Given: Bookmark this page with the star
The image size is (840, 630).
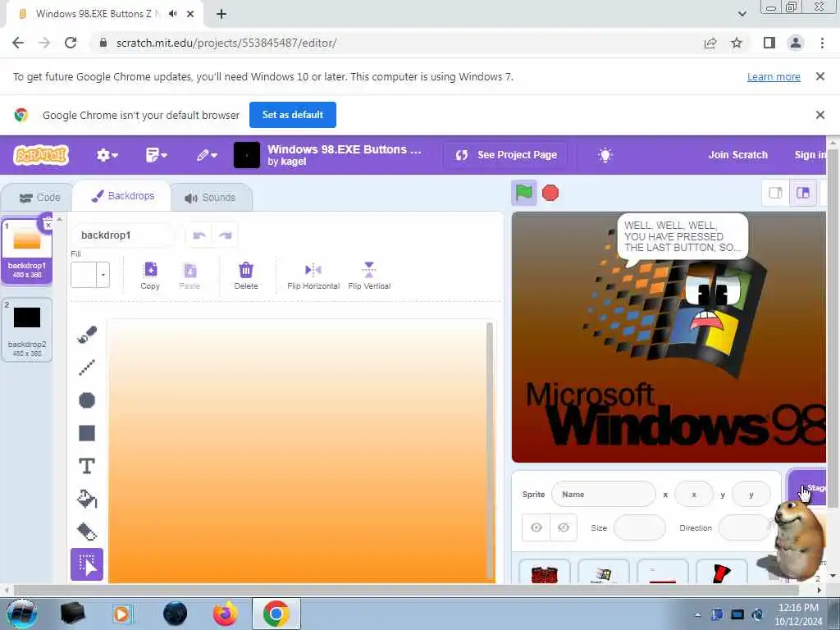Looking at the screenshot, I should (737, 43).
